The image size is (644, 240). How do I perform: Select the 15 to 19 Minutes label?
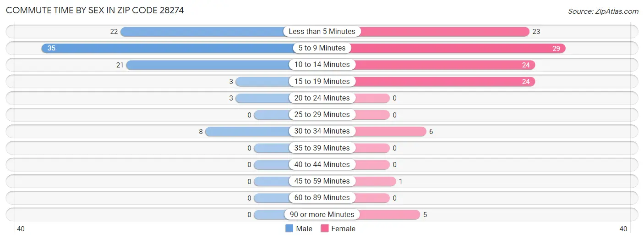coord(322,82)
